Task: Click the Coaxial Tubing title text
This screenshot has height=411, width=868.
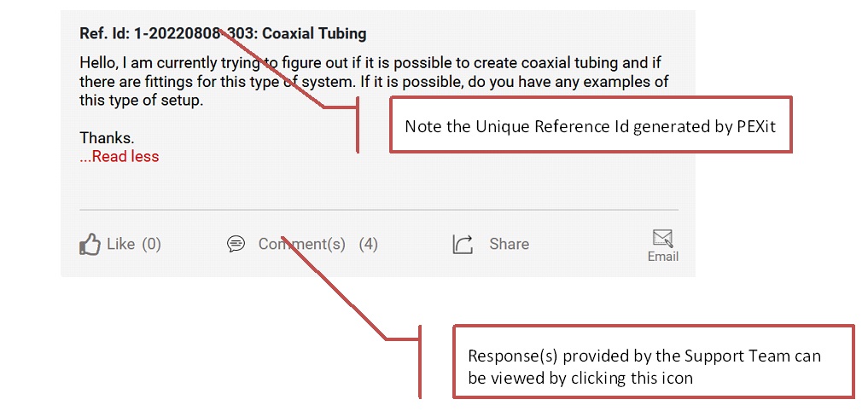Action: (x=314, y=34)
